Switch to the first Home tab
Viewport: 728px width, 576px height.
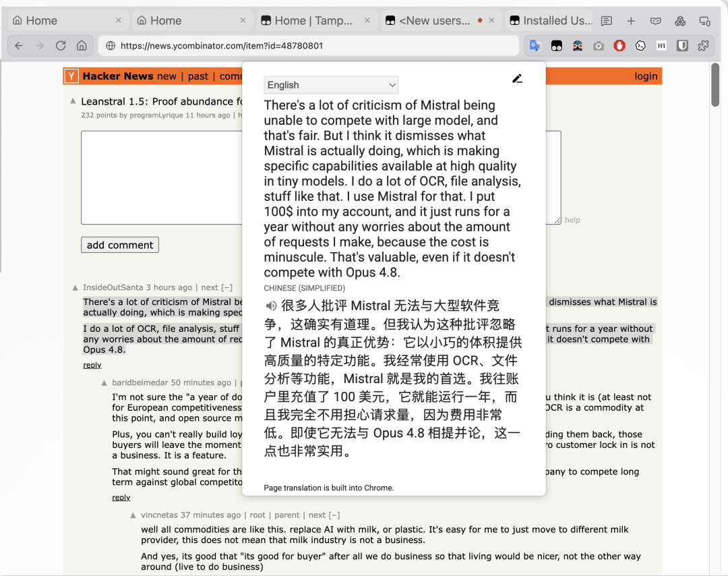[67, 20]
